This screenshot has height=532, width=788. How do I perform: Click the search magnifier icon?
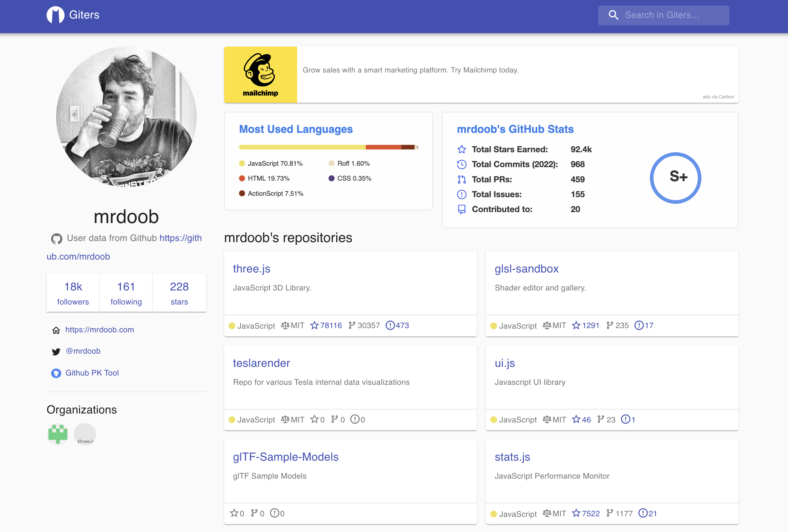tap(613, 15)
